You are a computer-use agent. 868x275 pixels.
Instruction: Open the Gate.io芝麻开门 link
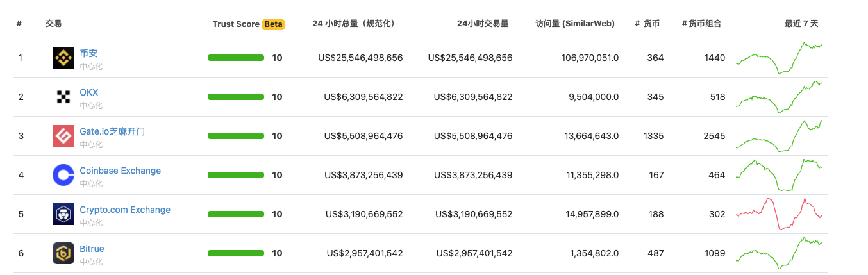[x=112, y=131]
